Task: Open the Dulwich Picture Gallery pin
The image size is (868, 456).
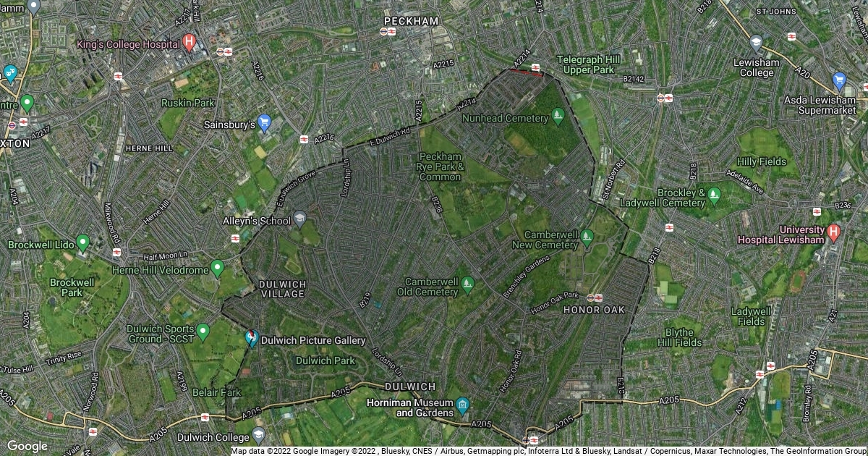Action: pos(252,338)
